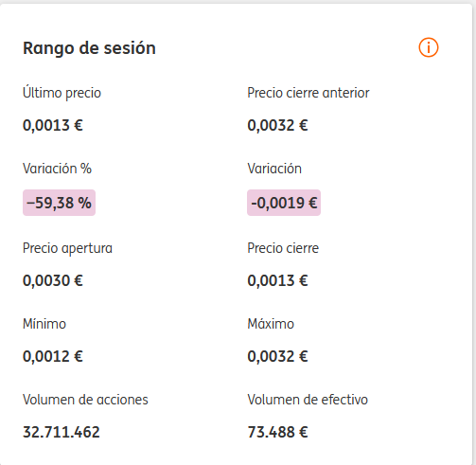Image resolution: width=476 pixels, height=465 pixels.
Task: Click the Precio cierre value 0,0013 €
Action: [x=277, y=280]
